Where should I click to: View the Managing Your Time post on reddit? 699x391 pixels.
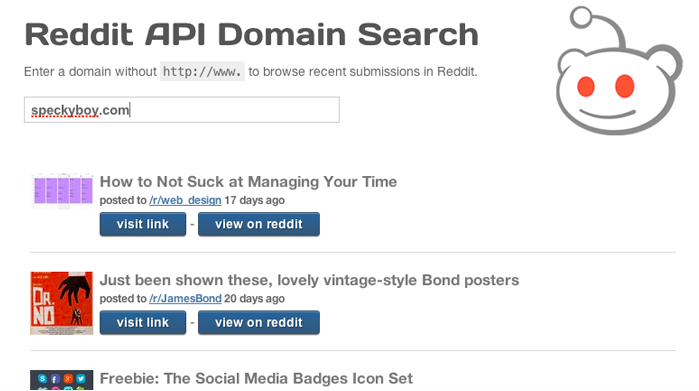[259, 224]
